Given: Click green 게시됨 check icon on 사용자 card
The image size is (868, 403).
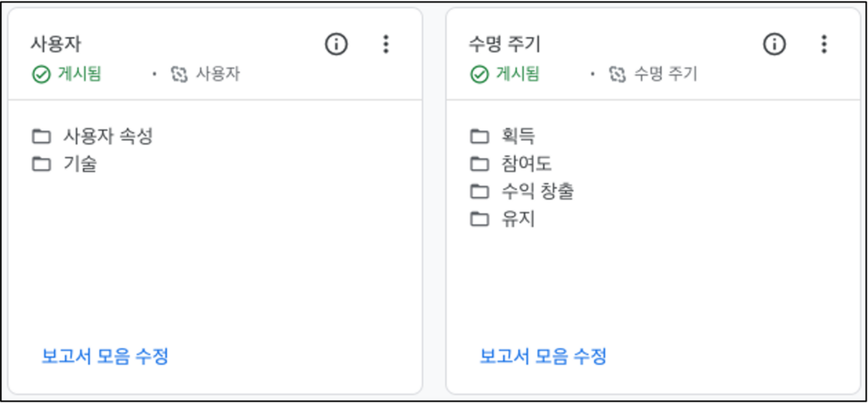Looking at the screenshot, I should 41,75.
